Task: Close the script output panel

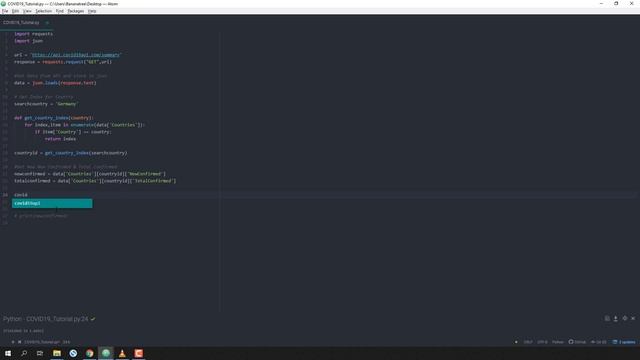Action: pos(633,318)
